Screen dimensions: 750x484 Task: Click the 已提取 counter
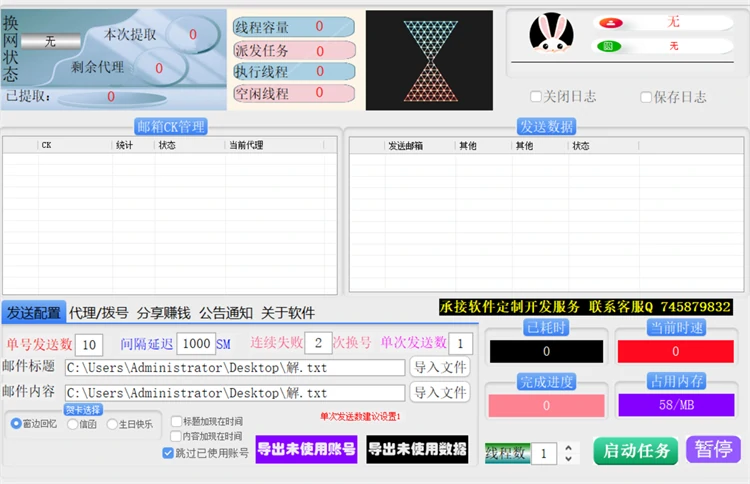(x=111, y=97)
